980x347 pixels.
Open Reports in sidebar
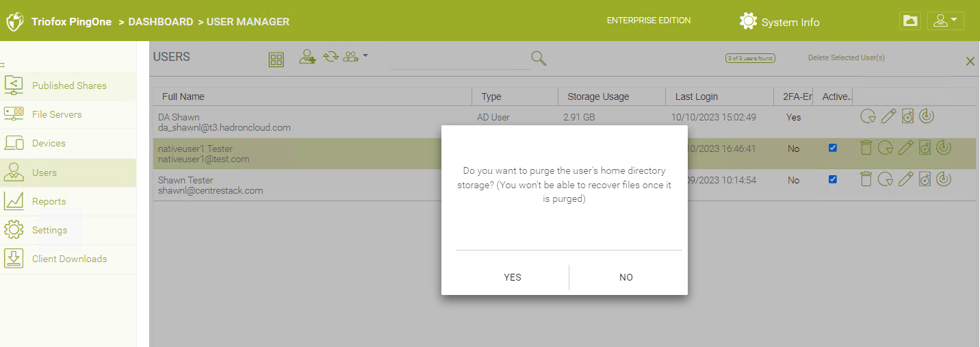(x=68, y=201)
